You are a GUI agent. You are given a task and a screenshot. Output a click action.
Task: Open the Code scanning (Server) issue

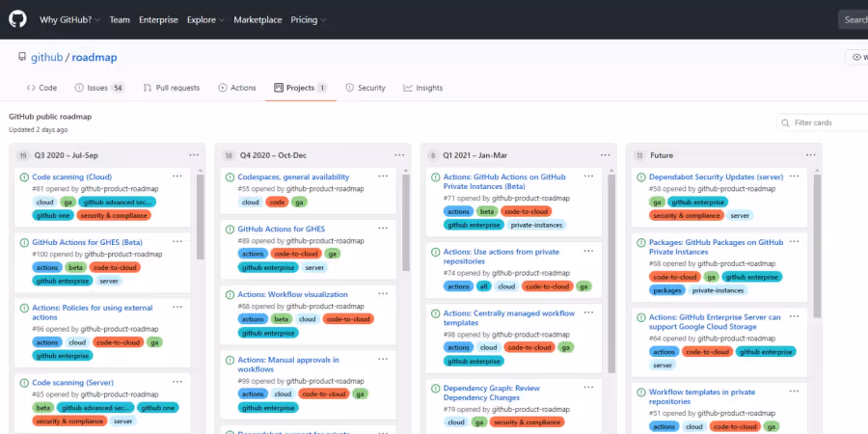[72, 383]
